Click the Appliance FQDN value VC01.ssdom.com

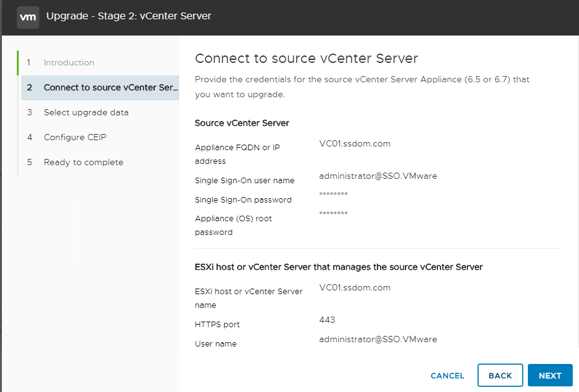click(355, 143)
